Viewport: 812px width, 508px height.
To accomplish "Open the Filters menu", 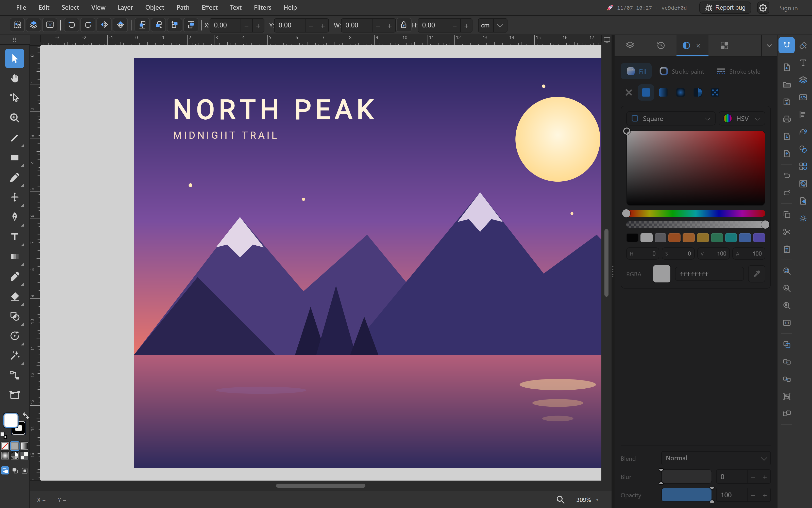I will point(262,7).
